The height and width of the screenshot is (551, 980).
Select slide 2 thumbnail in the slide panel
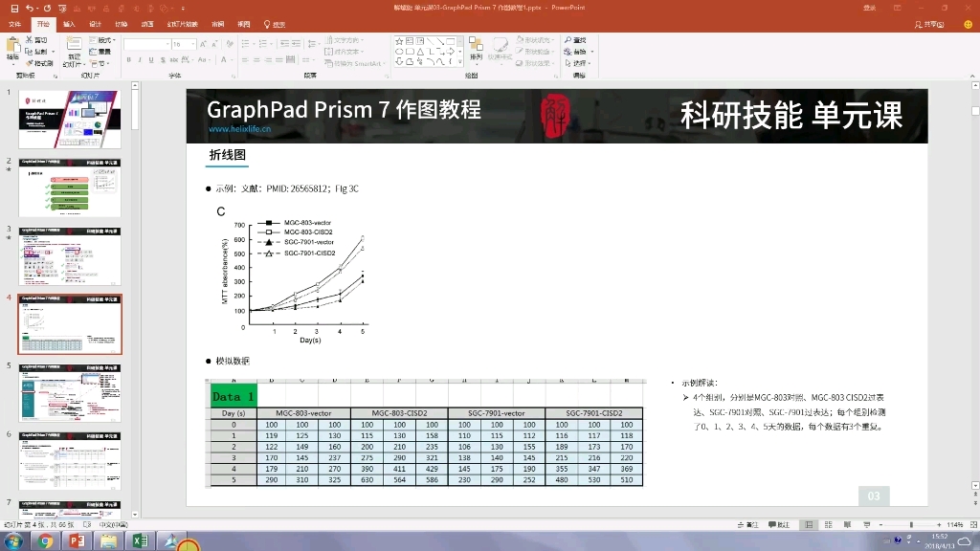pyautogui.click(x=70, y=188)
